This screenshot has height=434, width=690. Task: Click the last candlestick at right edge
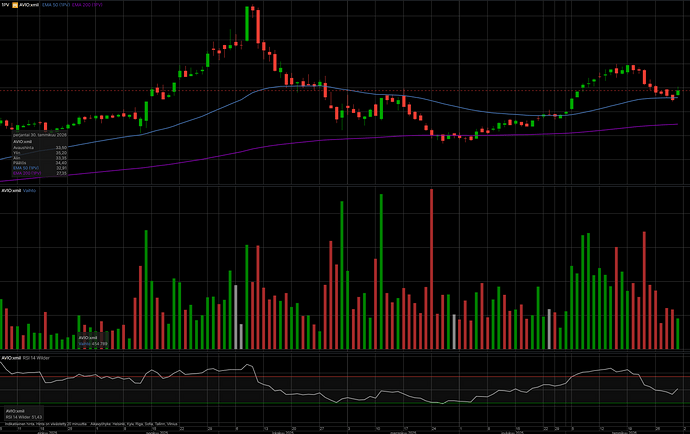[x=678, y=93]
